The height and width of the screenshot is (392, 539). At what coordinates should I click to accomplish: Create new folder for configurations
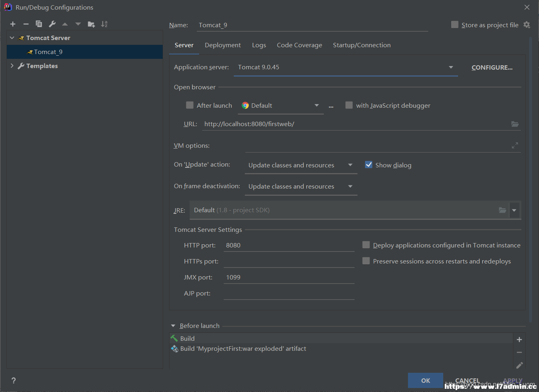[91, 24]
